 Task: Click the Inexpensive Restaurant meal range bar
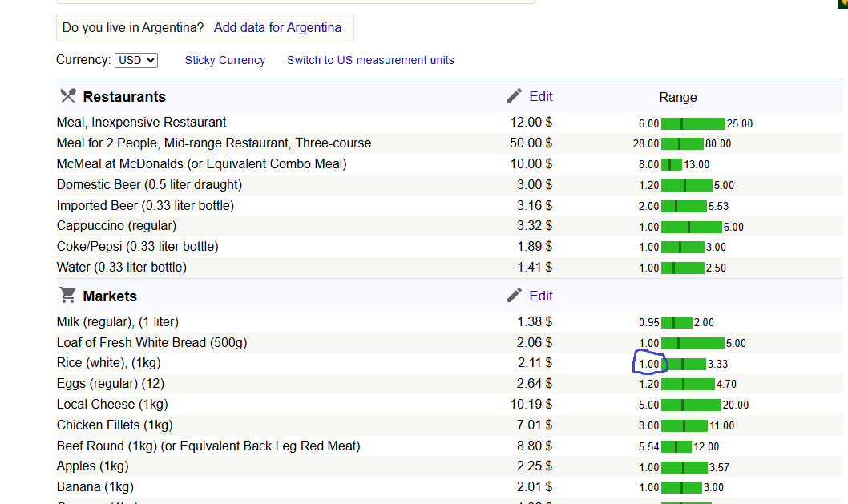(x=693, y=123)
